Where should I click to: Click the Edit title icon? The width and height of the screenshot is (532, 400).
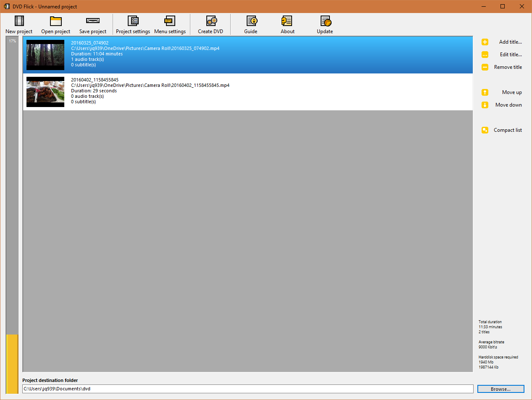[485, 55]
